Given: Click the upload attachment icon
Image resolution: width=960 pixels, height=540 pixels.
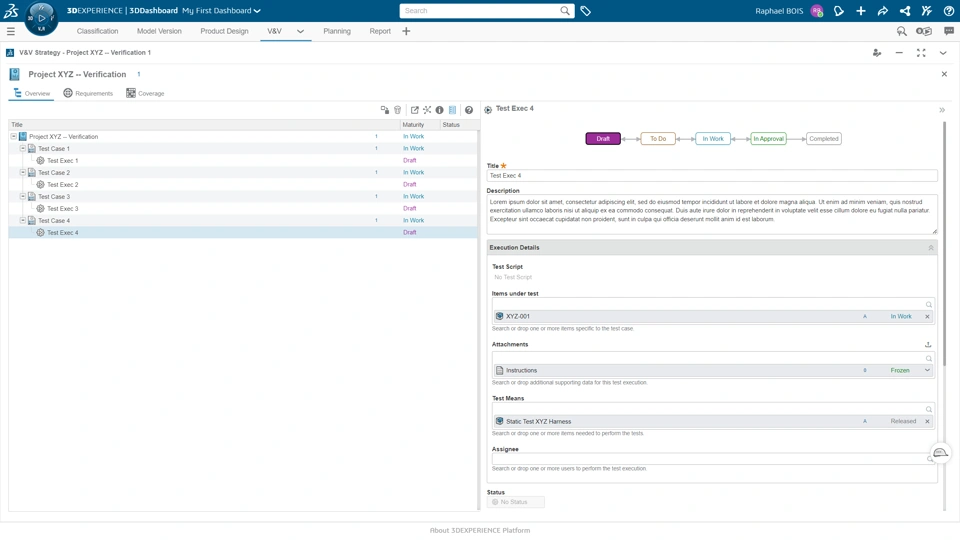Looking at the screenshot, I should coord(928,345).
